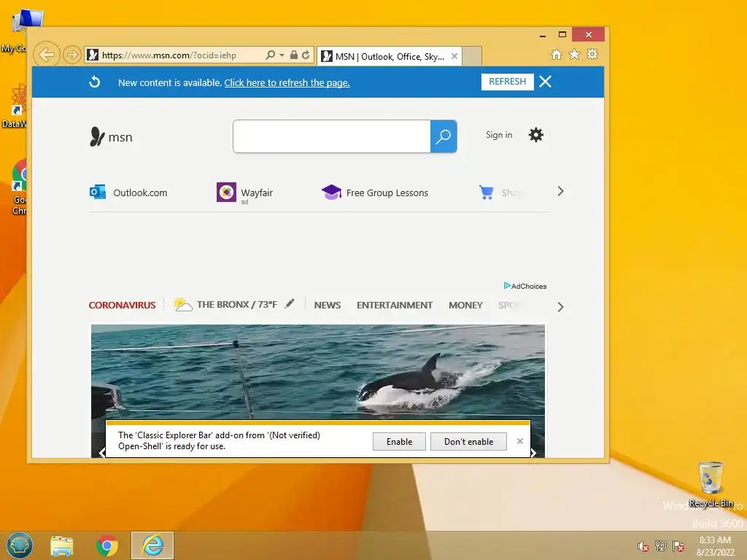
Task: Click the msn butterfly logo
Action: pyautogui.click(x=111, y=136)
